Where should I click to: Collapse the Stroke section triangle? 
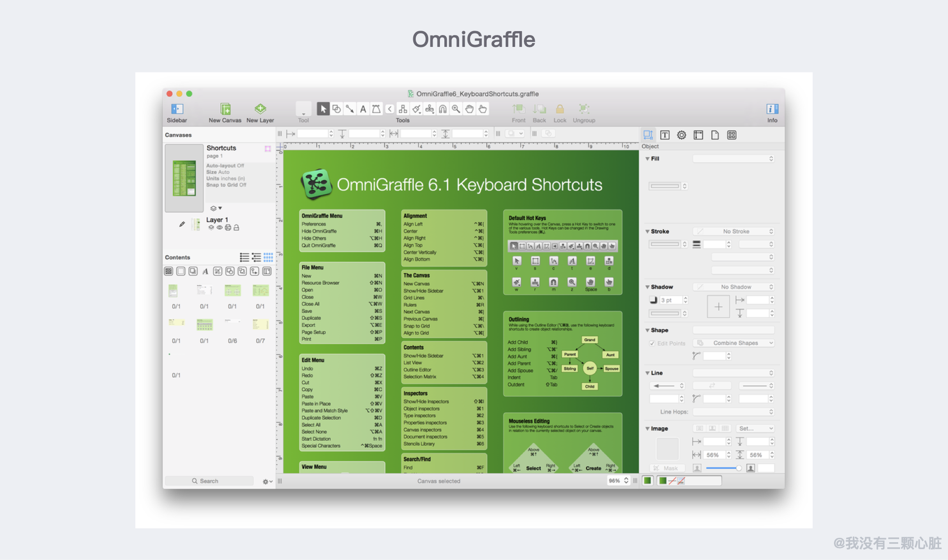pyautogui.click(x=647, y=232)
